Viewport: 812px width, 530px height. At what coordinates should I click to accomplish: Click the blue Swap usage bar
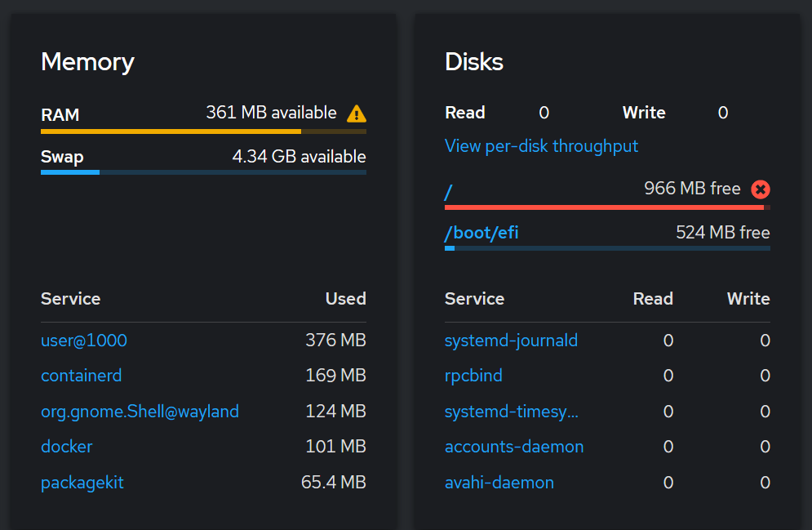pos(203,172)
